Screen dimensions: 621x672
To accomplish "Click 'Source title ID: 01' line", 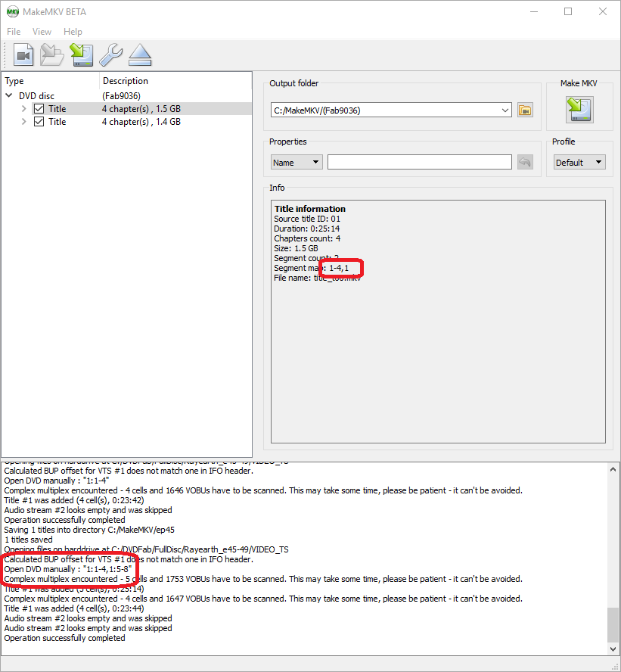I will [307, 219].
